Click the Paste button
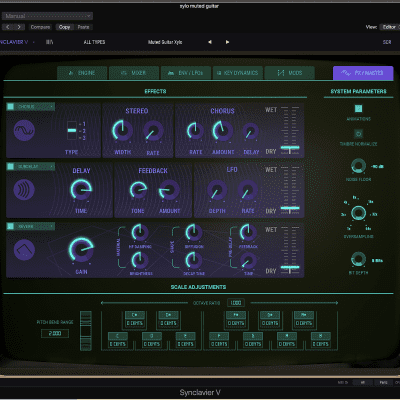Image resolution: width=400 pixels, height=400 pixels. 83,27
